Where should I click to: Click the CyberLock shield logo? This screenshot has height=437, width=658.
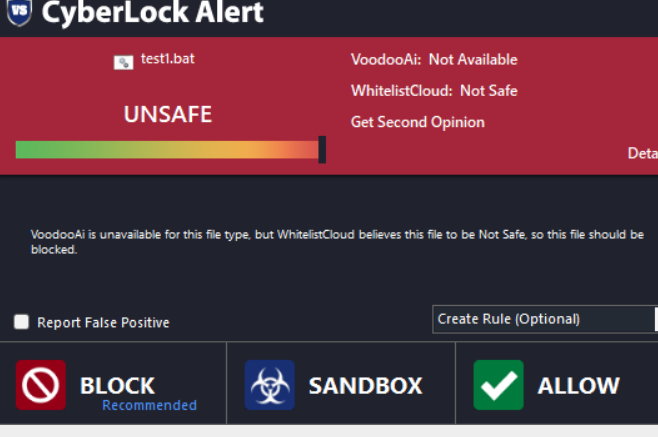click(x=19, y=12)
